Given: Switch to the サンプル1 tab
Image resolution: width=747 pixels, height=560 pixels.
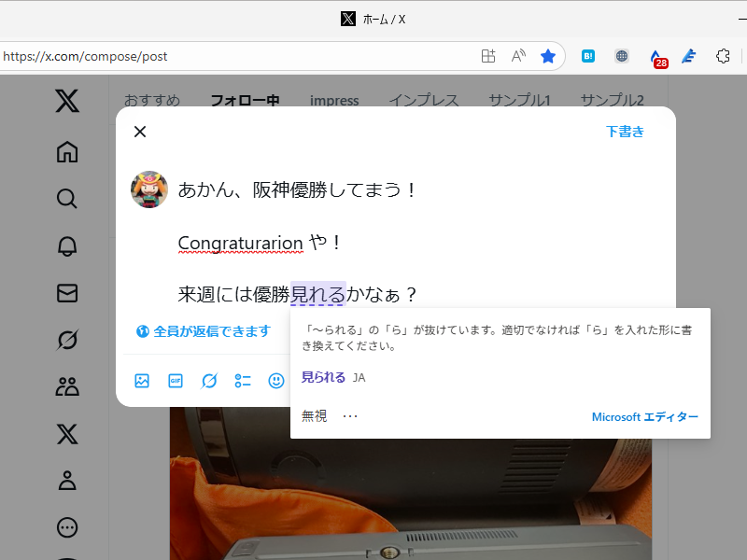Looking at the screenshot, I should tap(519, 100).
